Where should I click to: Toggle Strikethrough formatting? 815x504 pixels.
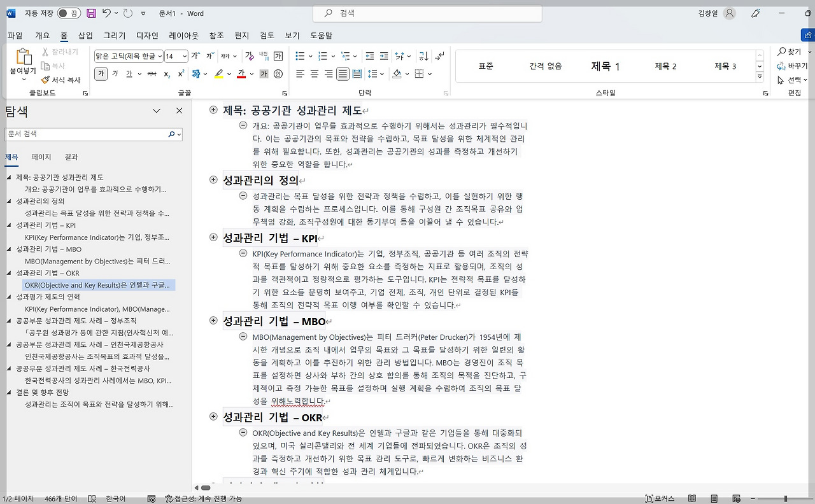(x=152, y=74)
